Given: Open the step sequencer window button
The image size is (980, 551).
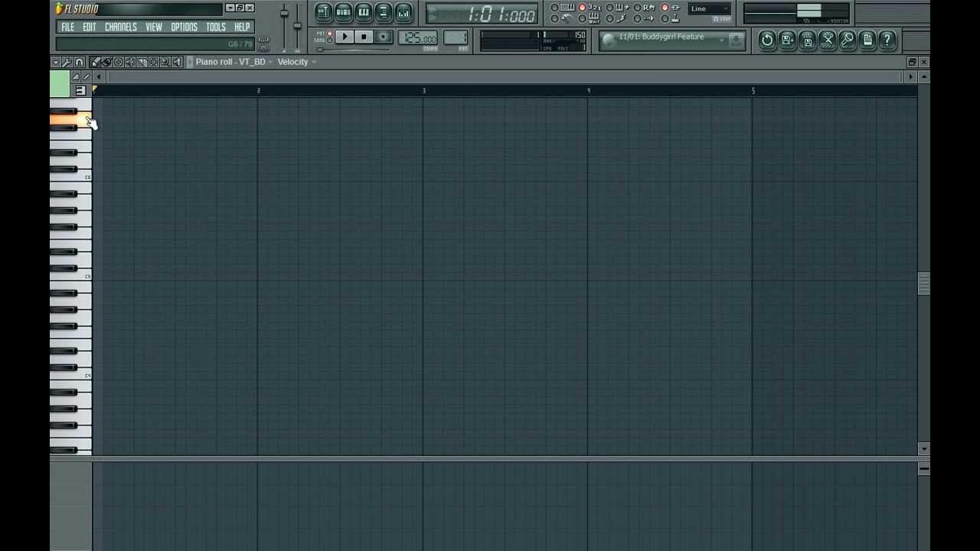Looking at the screenshot, I should [x=343, y=12].
